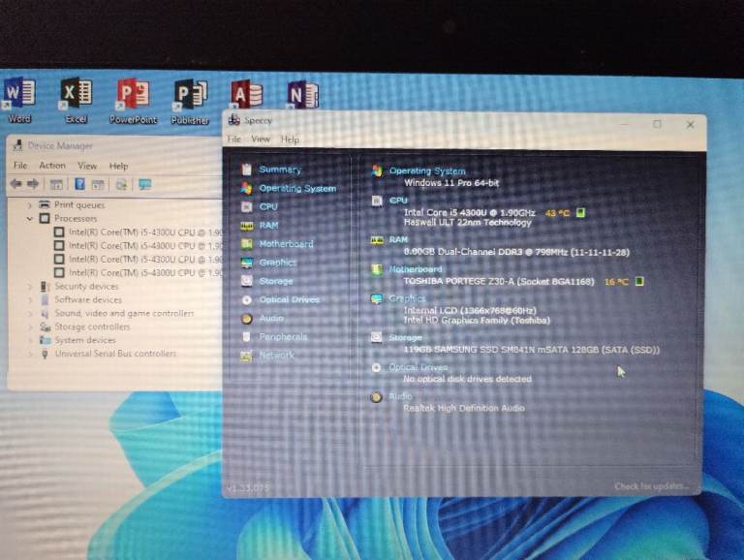Open Speccy's View menu
This screenshot has height=560, width=744.
point(261,140)
